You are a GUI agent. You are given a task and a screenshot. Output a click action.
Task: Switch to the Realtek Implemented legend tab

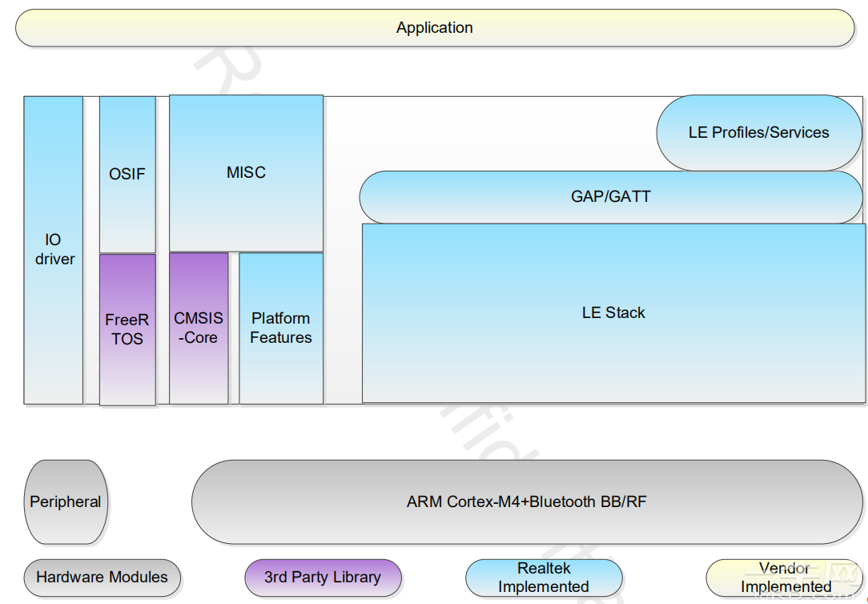(544, 577)
